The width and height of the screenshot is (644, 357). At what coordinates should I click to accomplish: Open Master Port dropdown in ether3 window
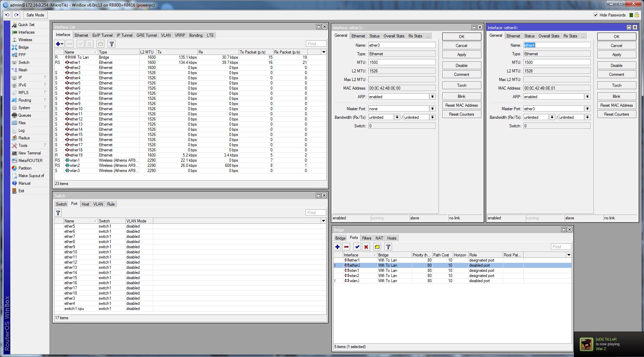click(x=433, y=109)
